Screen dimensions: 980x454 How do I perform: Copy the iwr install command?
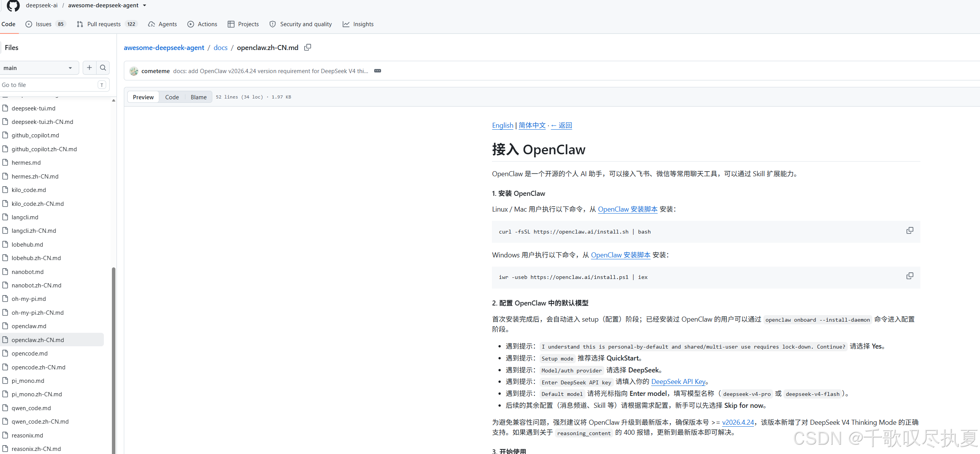[910, 276]
